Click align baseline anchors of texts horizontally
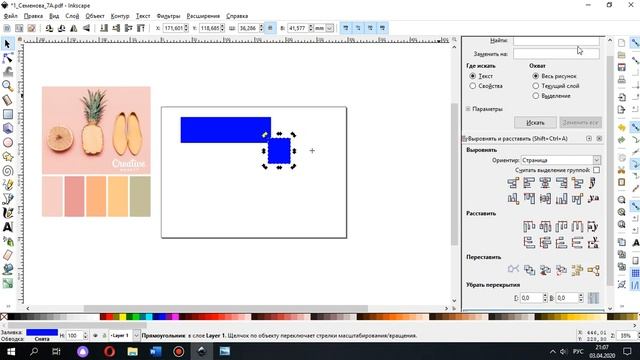 pyautogui.click(x=593, y=183)
